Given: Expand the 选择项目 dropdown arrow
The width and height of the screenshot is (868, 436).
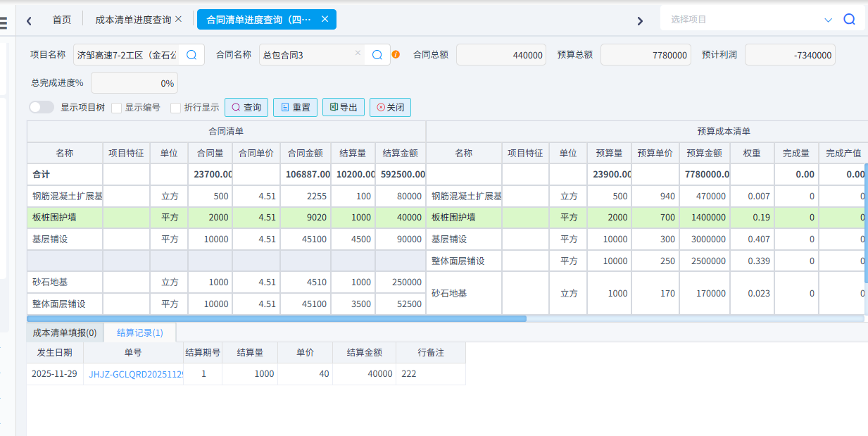Looking at the screenshot, I should (x=828, y=20).
